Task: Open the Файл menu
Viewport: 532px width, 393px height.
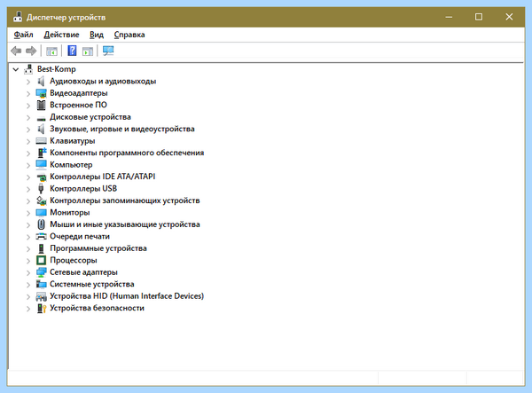Action: tap(23, 35)
